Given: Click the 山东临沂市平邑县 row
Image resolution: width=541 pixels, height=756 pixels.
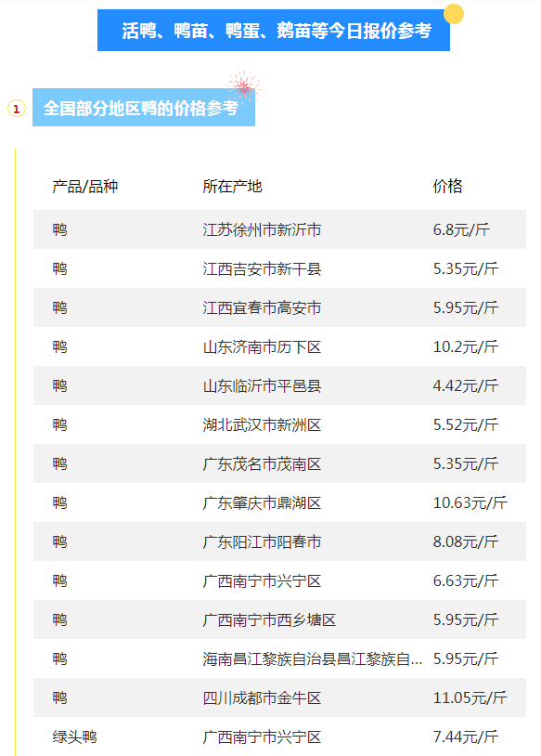Looking at the screenshot, I should [279, 385].
